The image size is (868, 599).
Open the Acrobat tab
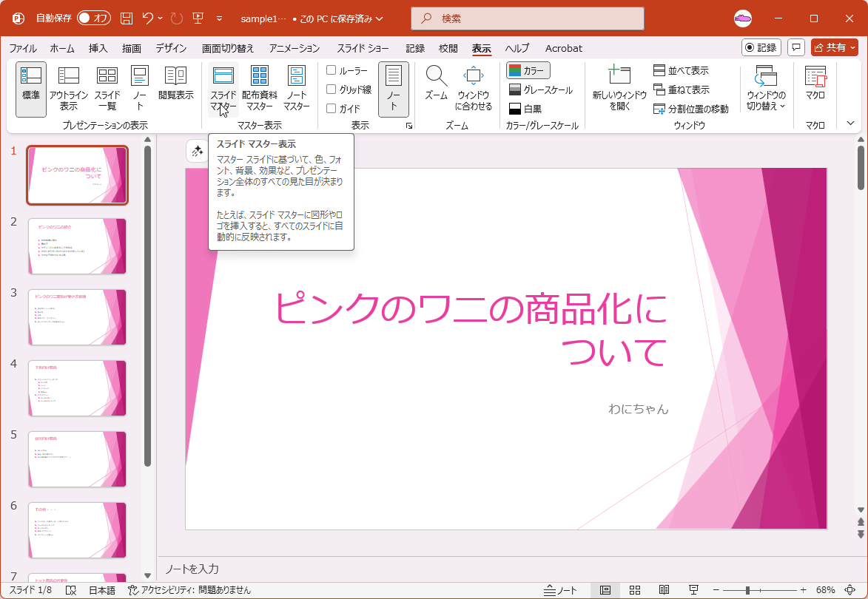pyautogui.click(x=564, y=48)
